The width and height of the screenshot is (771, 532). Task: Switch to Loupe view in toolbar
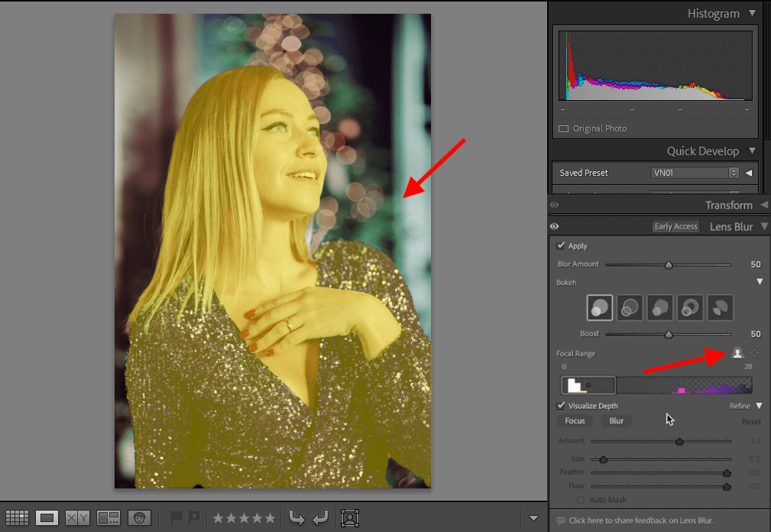[x=47, y=517]
